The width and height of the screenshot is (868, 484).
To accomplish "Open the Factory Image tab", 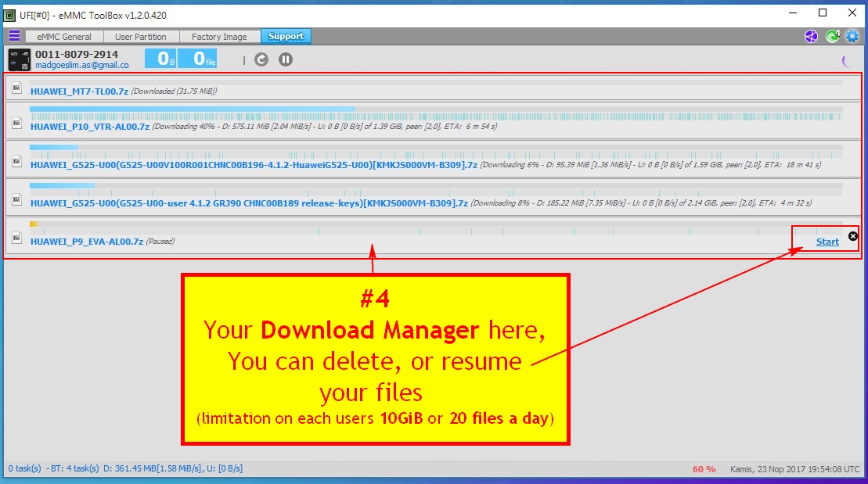I will pos(219,37).
